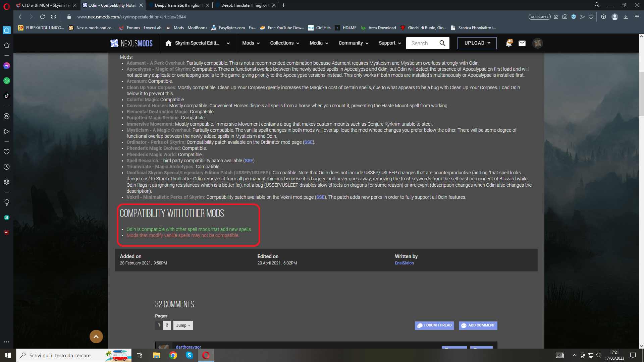
Task: Search open tabs with the magnifier icon
Action: pos(597,5)
